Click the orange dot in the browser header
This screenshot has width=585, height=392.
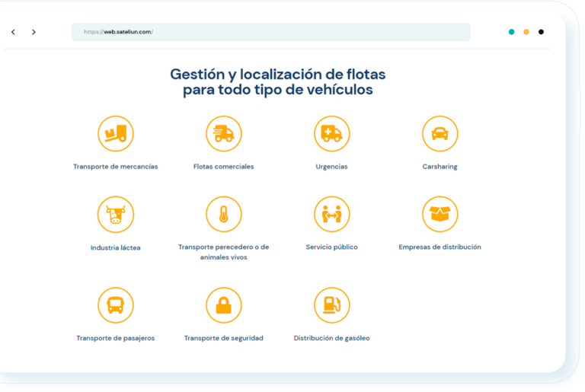pos(526,32)
